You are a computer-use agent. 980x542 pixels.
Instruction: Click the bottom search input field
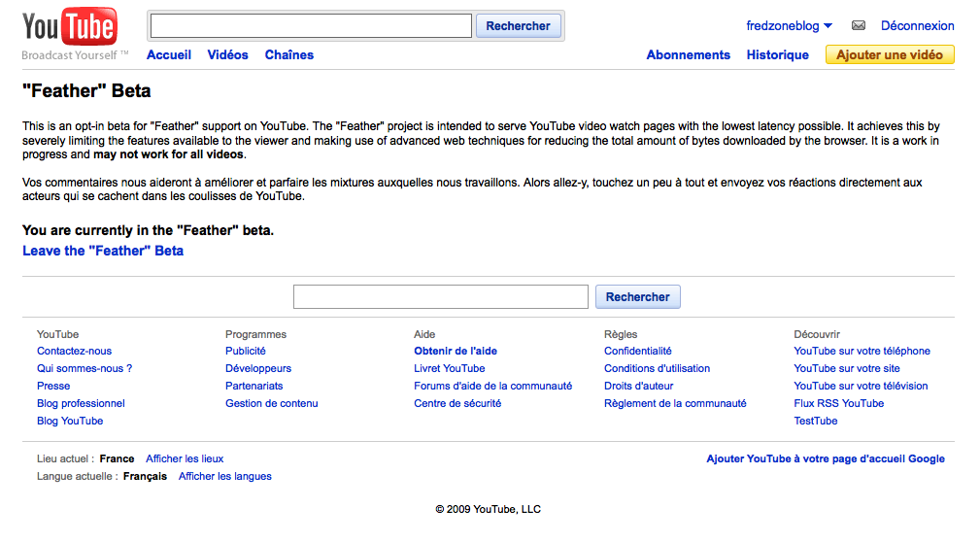coord(441,297)
